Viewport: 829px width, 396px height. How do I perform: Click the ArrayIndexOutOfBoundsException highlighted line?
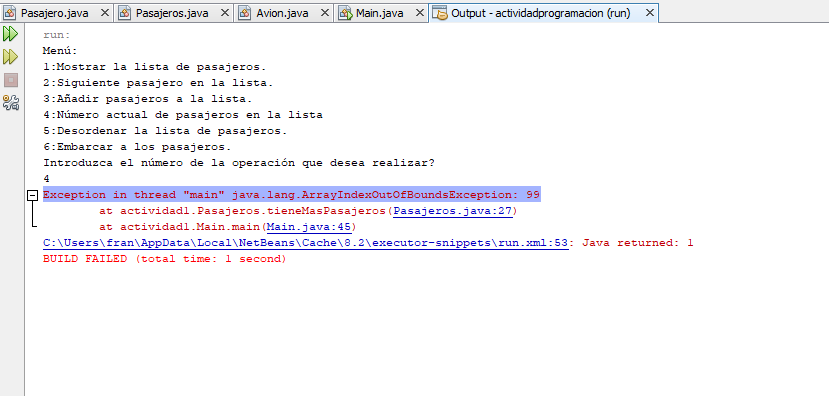tap(291, 195)
